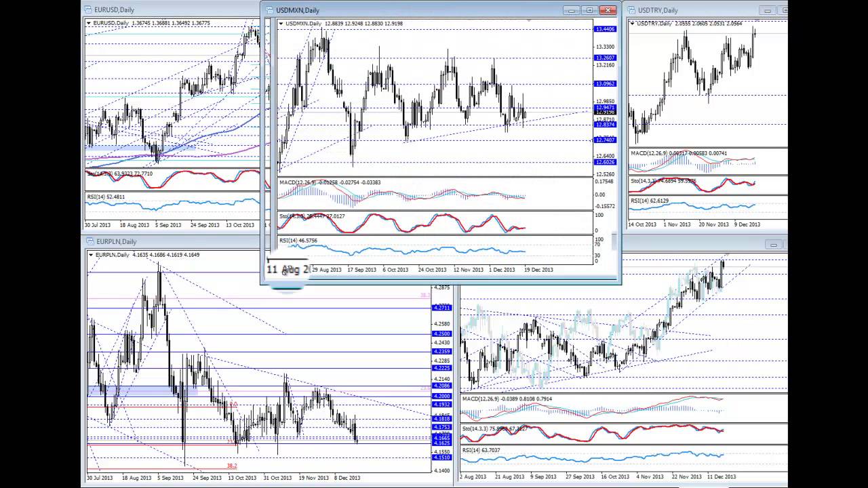Select the 12.8374 price level label

point(605,125)
